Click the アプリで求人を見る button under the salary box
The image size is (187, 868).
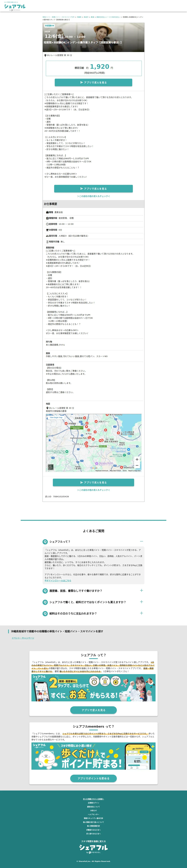93,83
